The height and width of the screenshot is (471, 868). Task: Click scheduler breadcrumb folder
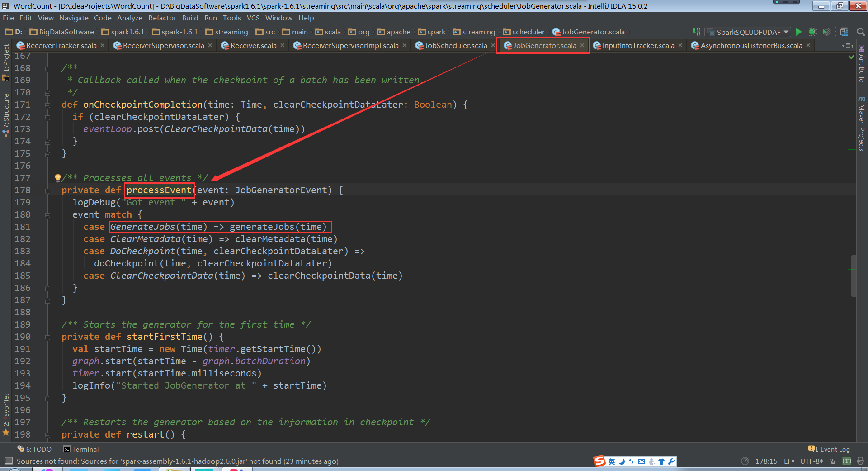point(524,32)
